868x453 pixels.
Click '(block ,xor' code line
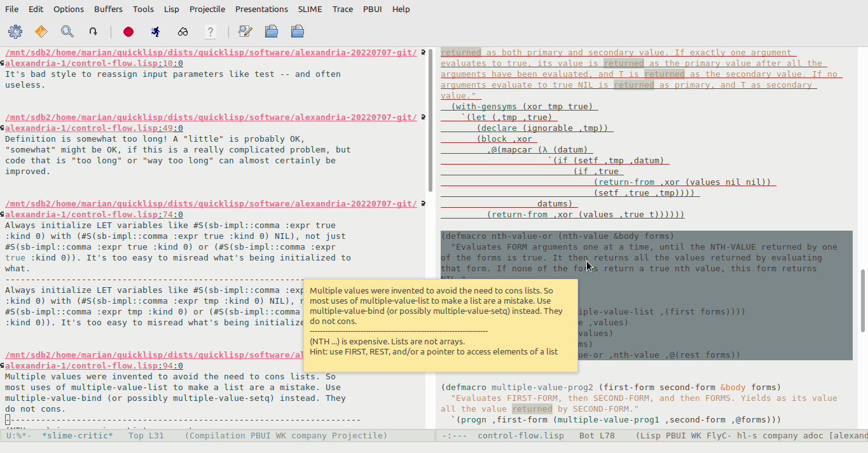504,139
